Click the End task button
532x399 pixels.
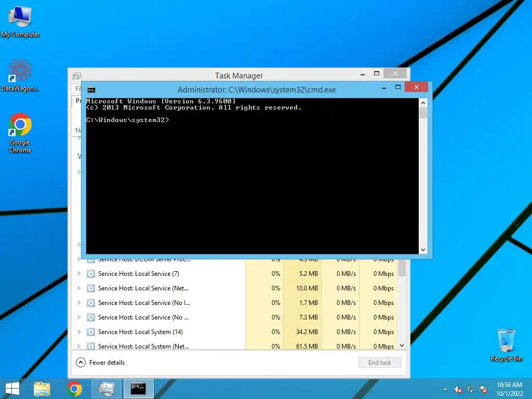(x=380, y=362)
